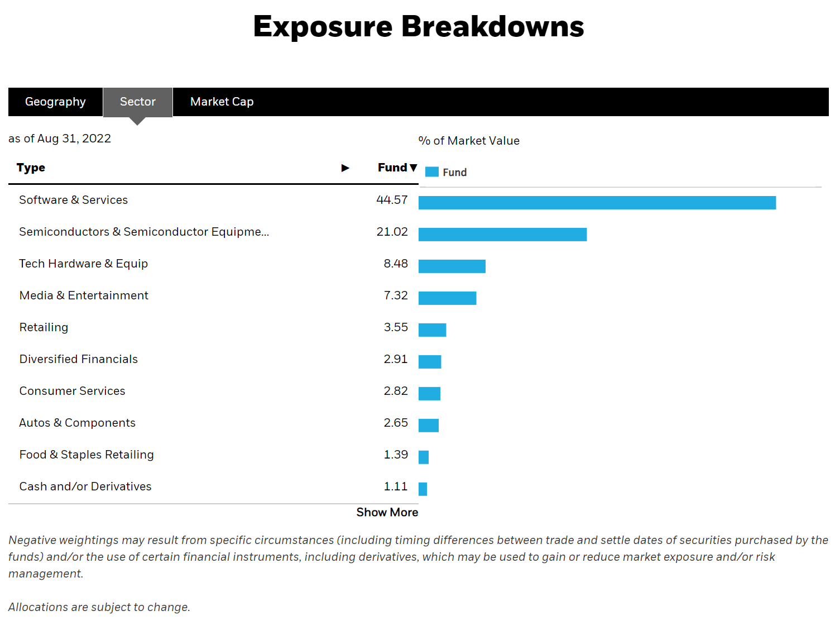Select the Retailing row label

(44, 327)
